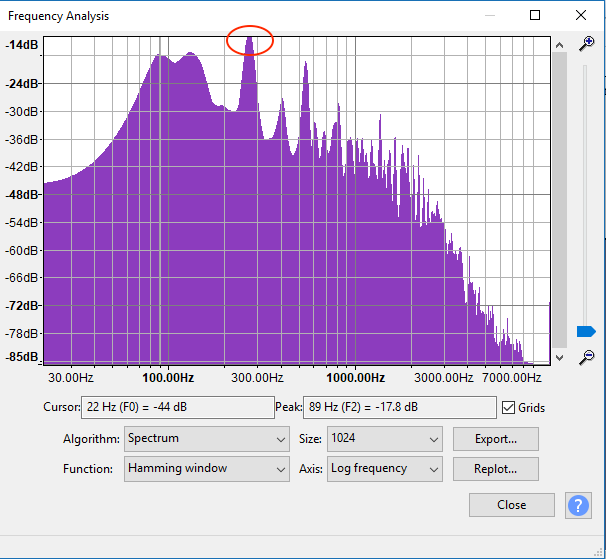Open the Function dropdown showing Hamming window

[x=207, y=469]
